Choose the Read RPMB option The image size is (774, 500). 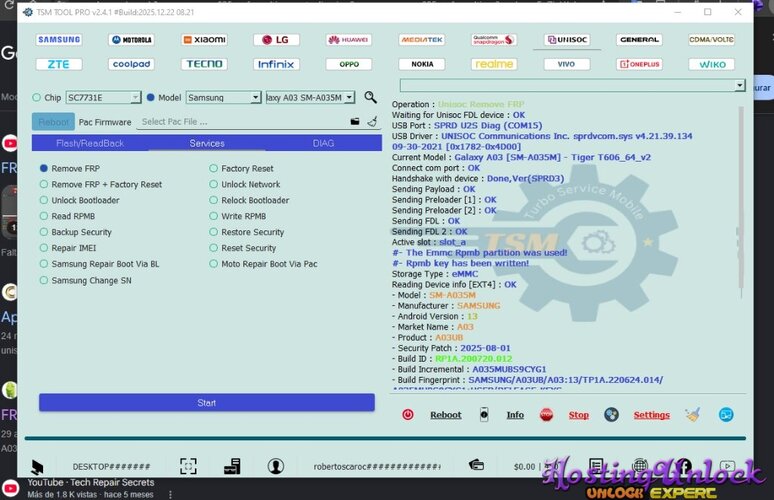(67, 216)
